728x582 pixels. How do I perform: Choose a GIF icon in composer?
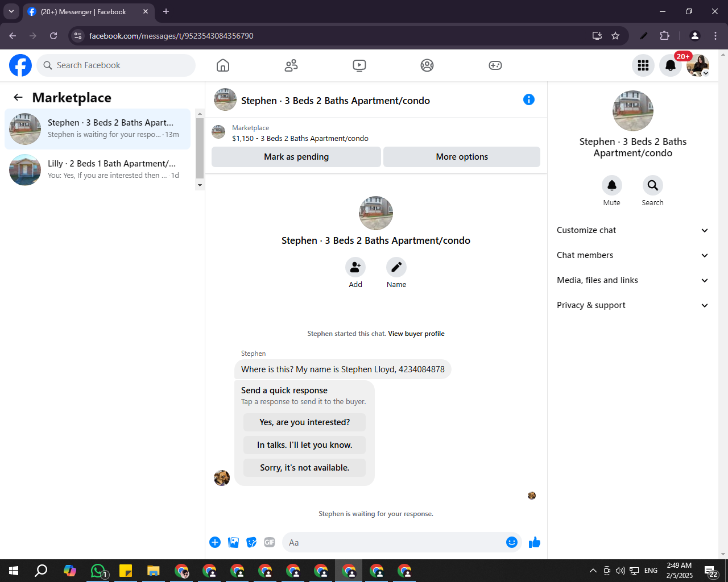point(270,542)
